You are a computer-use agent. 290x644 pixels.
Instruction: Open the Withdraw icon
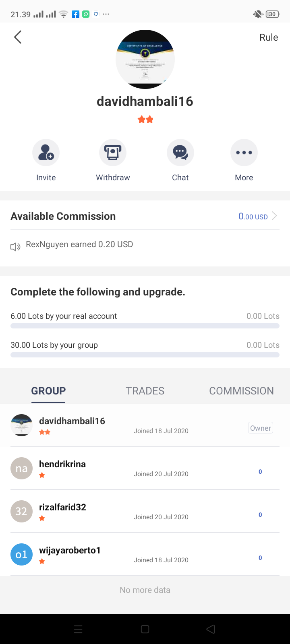(113, 153)
